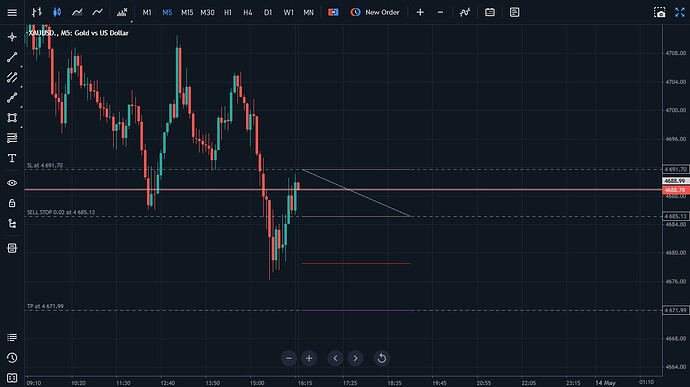The height and width of the screenshot is (387, 690).
Task: Click the red 4688.78 bid price tag
Action: point(675,190)
